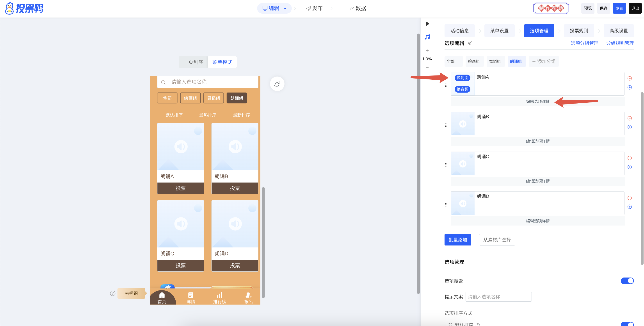Click 换音频 for 朗诵A
Viewport: 644px width, 326px height.
pos(462,89)
